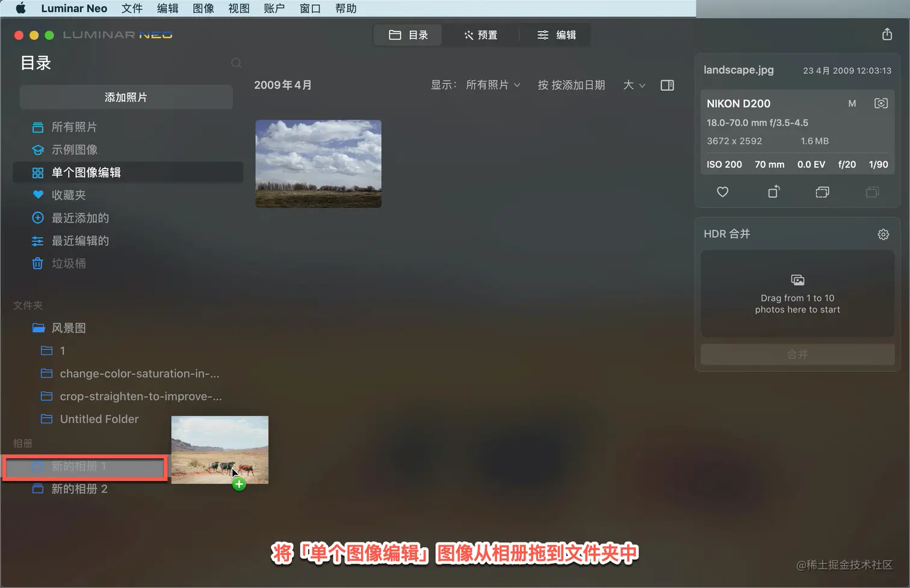910x588 pixels.
Task: Toggle the right side panel icon
Action: (x=667, y=85)
